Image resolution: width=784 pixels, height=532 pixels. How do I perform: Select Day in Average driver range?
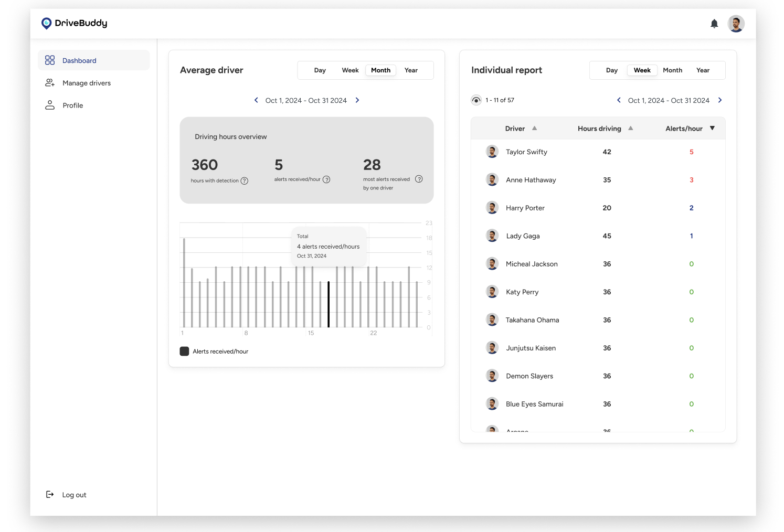coord(320,70)
